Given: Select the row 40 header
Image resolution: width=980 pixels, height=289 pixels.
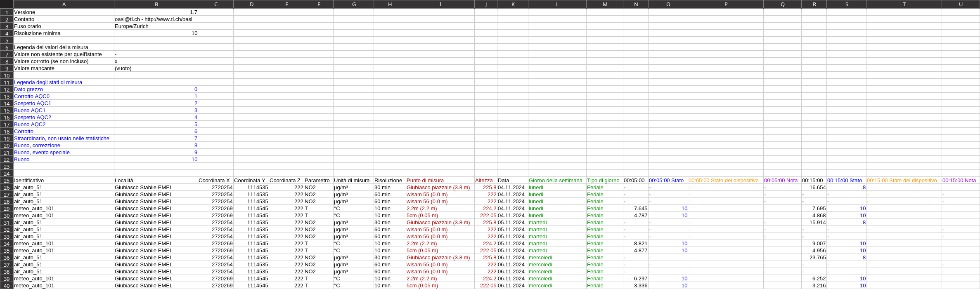Looking at the screenshot, I should tap(7, 286).
